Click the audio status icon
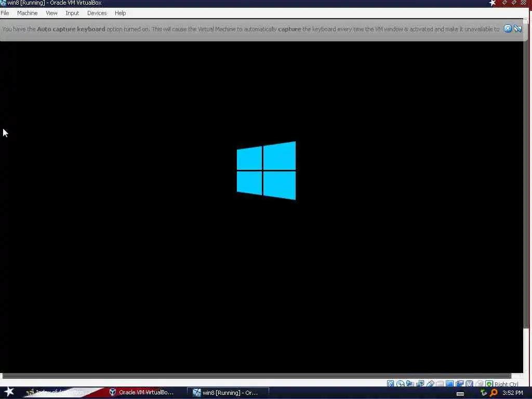Image resolution: width=532 pixels, height=399 pixels. pyautogui.click(x=410, y=383)
